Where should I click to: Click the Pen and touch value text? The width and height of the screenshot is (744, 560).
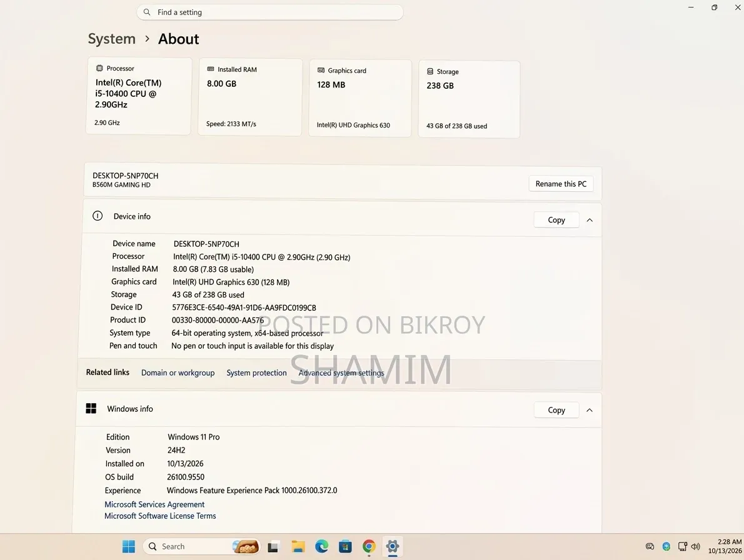pos(253,346)
